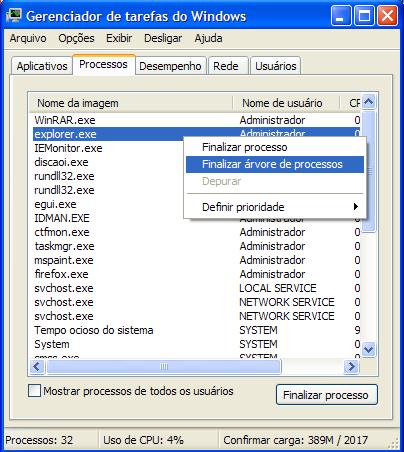Switch to the Processos tab
404x452 pixels.
click(x=103, y=64)
